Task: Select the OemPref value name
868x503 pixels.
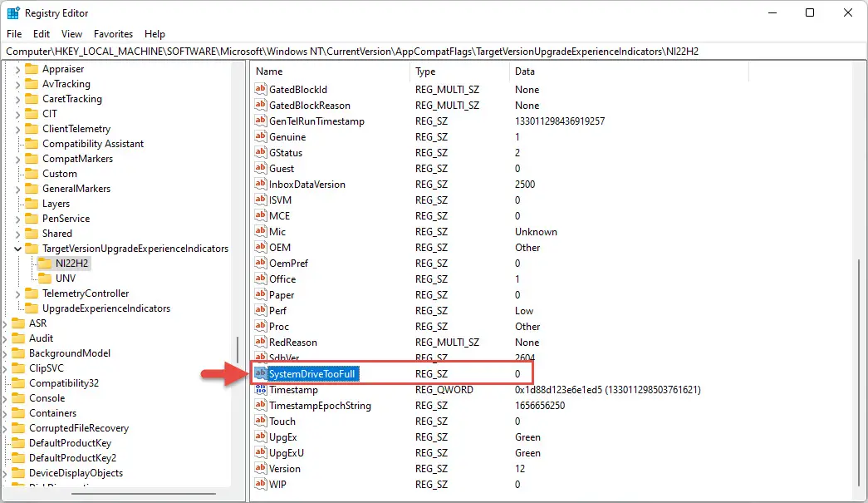Action: [x=288, y=263]
